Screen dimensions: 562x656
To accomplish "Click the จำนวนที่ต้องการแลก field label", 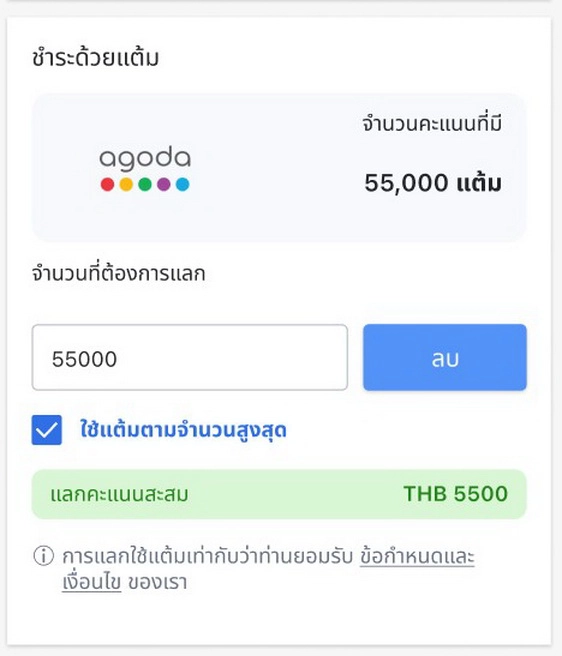I will coord(118,274).
